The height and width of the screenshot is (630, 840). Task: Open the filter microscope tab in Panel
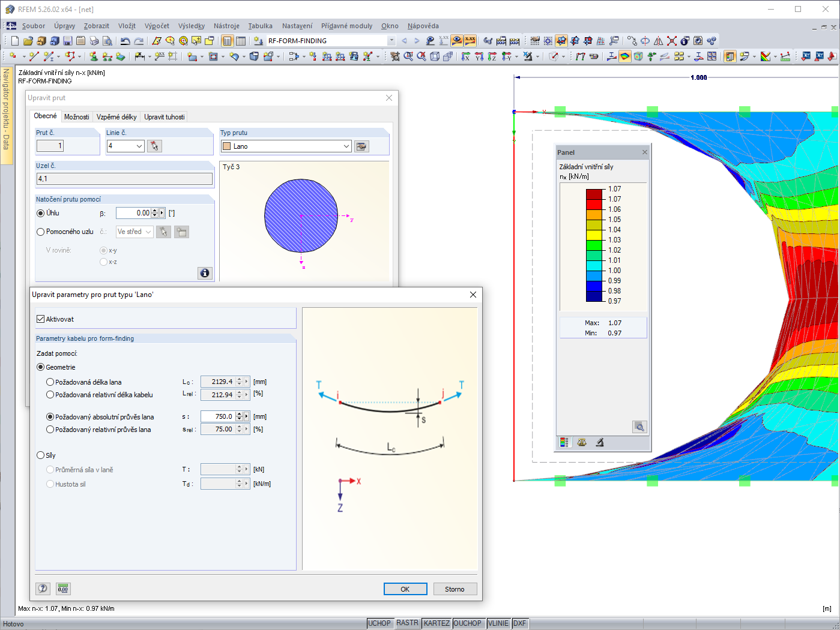(x=599, y=442)
